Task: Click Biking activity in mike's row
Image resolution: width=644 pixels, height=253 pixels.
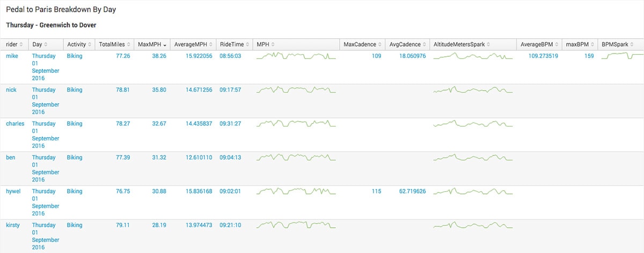Action: click(75, 56)
